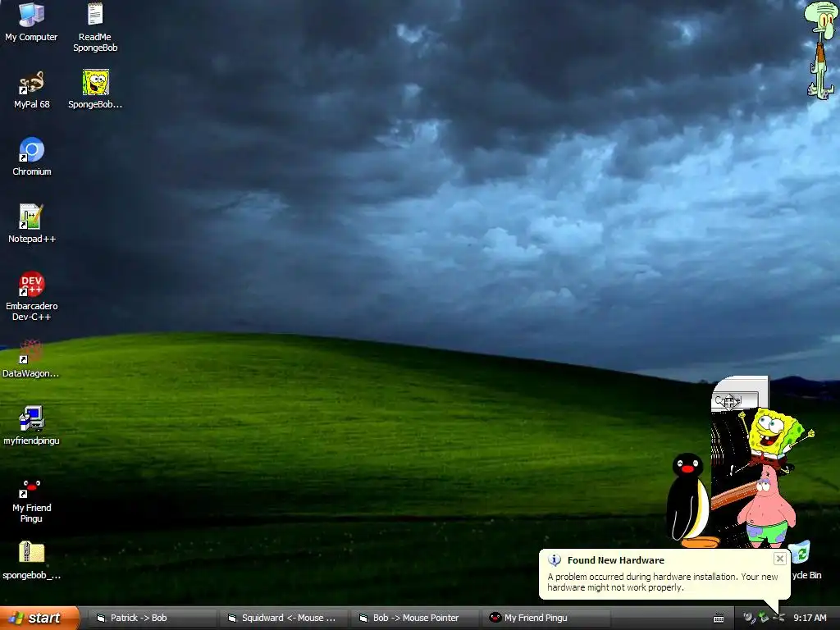Click the new hardware tray icon
This screenshot has height=630, width=840.
[x=779, y=619]
